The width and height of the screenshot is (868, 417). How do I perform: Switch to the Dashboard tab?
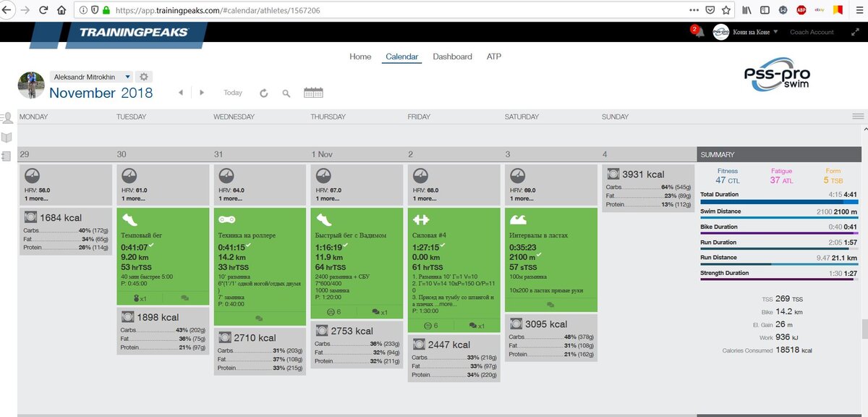[452, 56]
